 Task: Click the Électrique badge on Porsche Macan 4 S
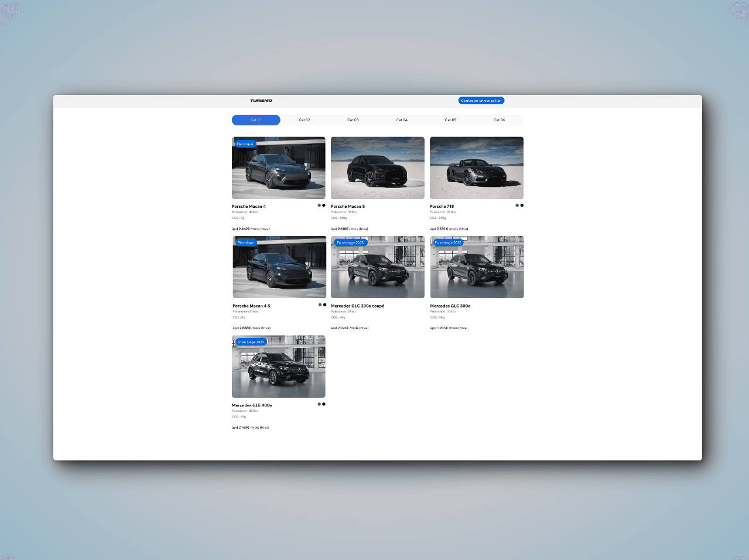point(246,243)
